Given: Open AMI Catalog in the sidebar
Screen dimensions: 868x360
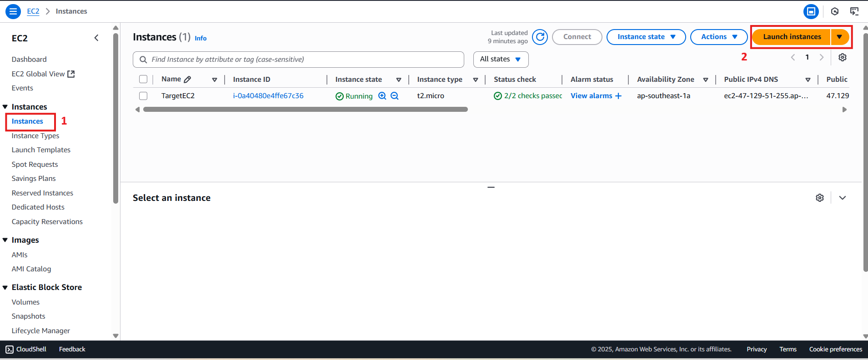Looking at the screenshot, I should click(x=31, y=269).
